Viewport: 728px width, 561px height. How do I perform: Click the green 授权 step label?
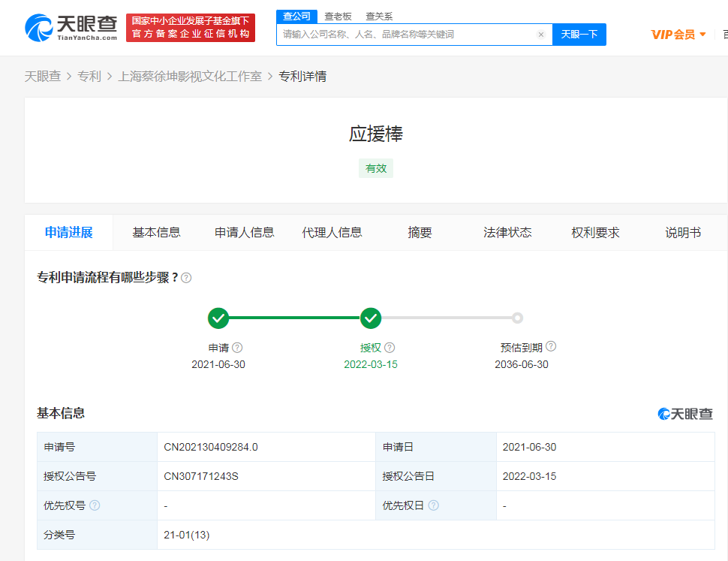[371, 348]
